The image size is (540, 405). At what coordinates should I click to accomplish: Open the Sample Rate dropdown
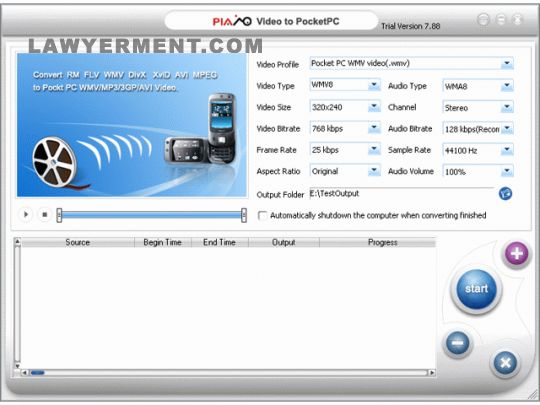507,150
